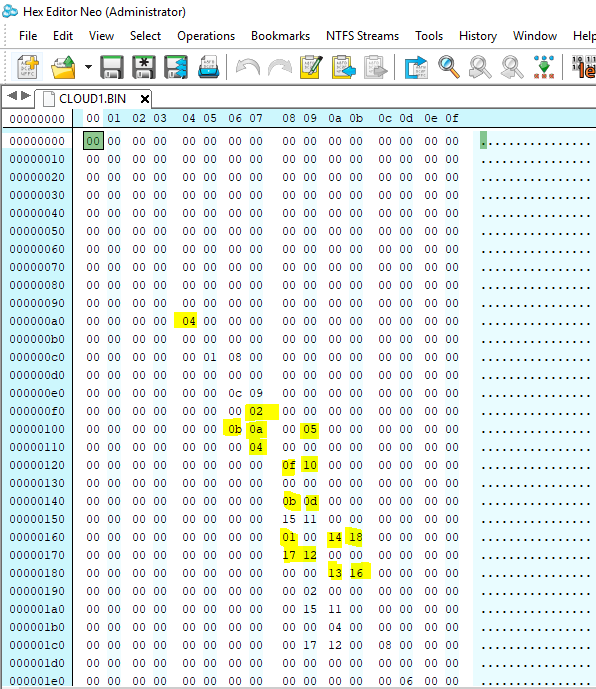596x689 pixels.
Task: Click the Save As icon with asterisk
Action: (144, 67)
